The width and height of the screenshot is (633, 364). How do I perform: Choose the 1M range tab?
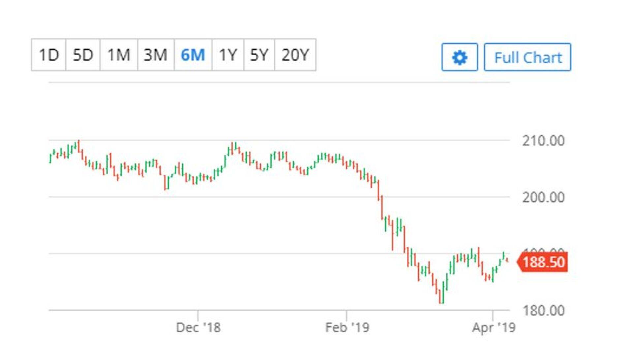(x=119, y=55)
